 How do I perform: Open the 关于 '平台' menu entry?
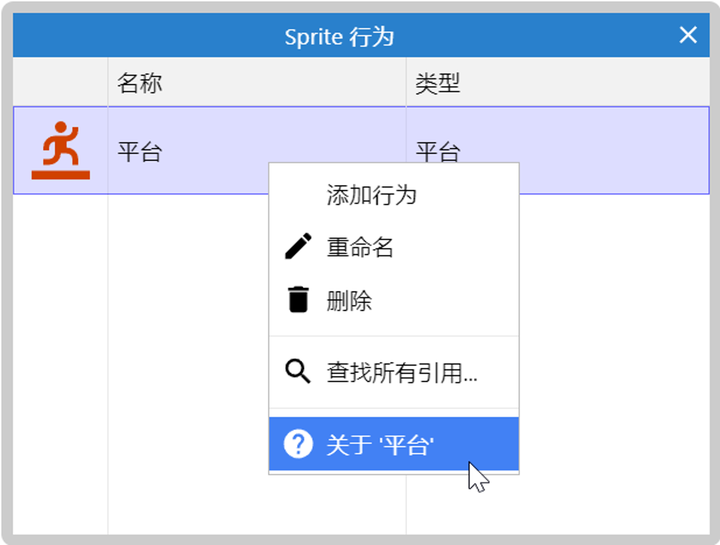pos(380,444)
